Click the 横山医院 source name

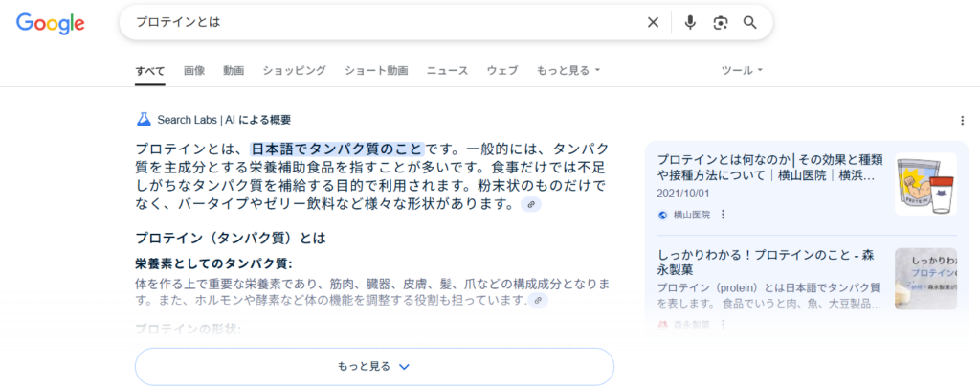(x=692, y=216)
